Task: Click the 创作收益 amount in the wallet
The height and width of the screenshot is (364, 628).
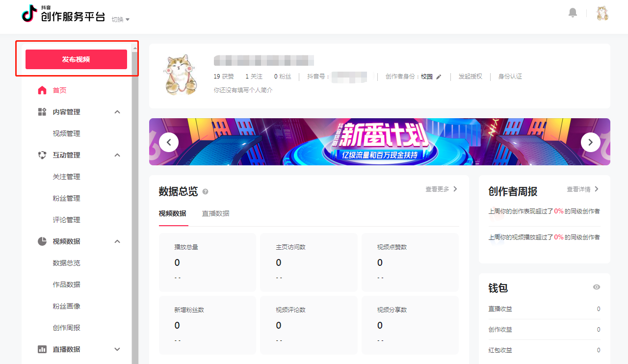Action: coord(599,330)
